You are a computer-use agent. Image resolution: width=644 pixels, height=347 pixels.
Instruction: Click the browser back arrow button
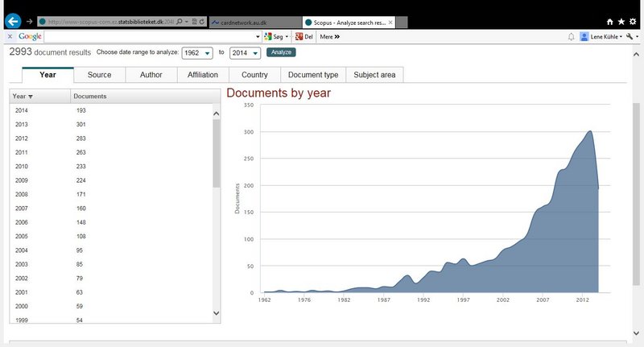(12, 22)
